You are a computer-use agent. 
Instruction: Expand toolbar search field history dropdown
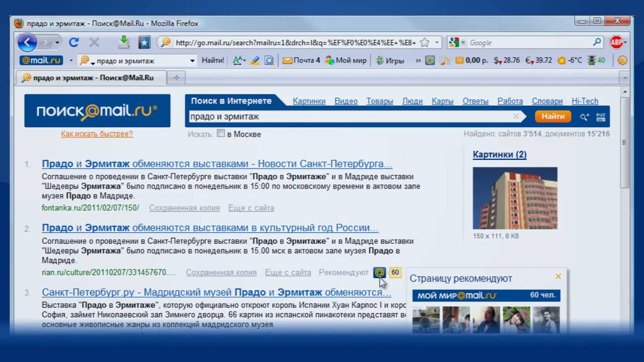tap(192, 61)
